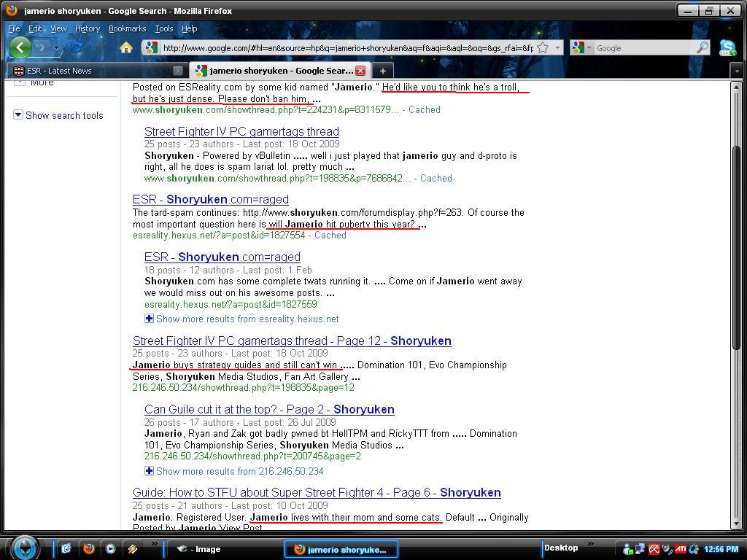Close the jamerio shoryuken Google Search tab
747x560 pixels.
pos(360,71)
